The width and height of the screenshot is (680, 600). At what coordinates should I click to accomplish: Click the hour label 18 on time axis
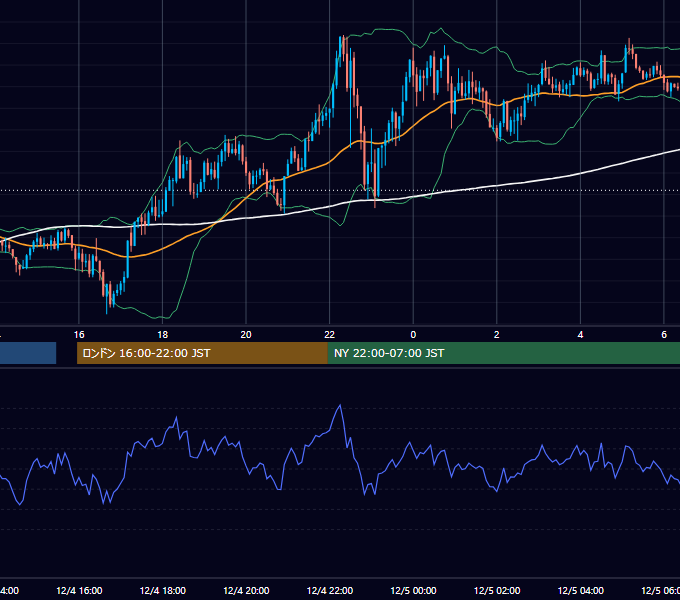click(162, 335)
